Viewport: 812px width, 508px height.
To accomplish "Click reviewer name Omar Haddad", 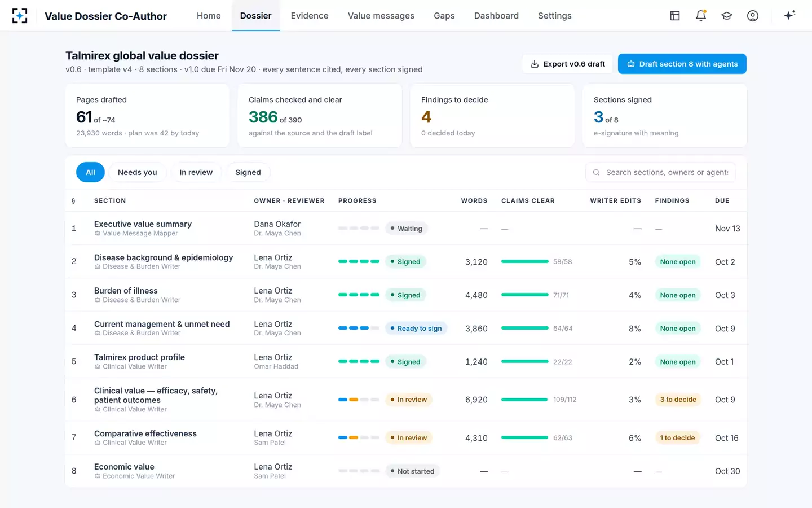I will click(x=276, y=366).
